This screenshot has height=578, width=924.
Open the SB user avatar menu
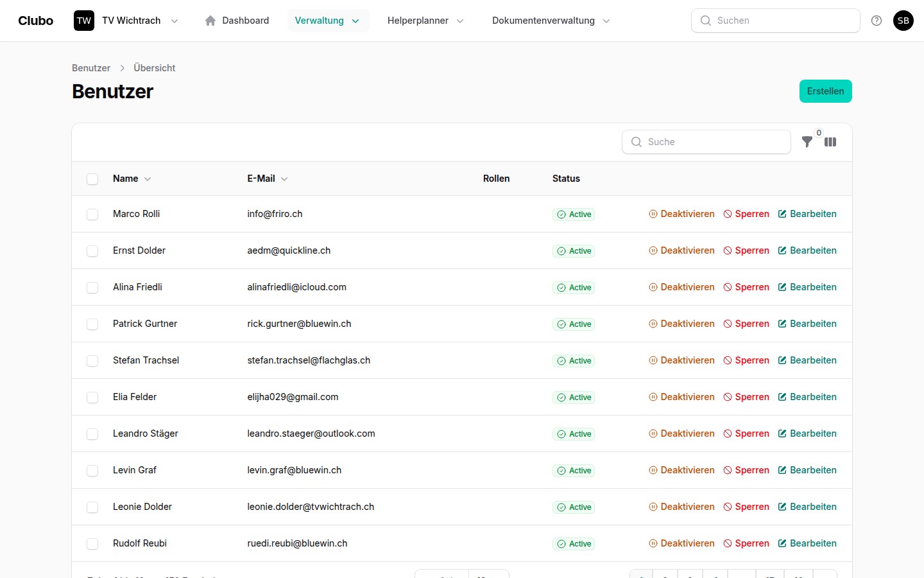pyautogui.click(x=903, y=21)
